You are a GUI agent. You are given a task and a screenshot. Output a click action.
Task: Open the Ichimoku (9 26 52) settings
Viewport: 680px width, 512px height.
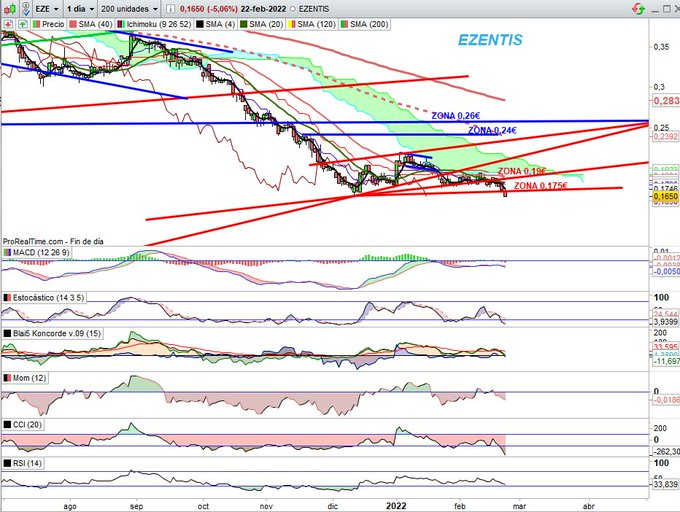pyautogui.click(x=154, y=24)
